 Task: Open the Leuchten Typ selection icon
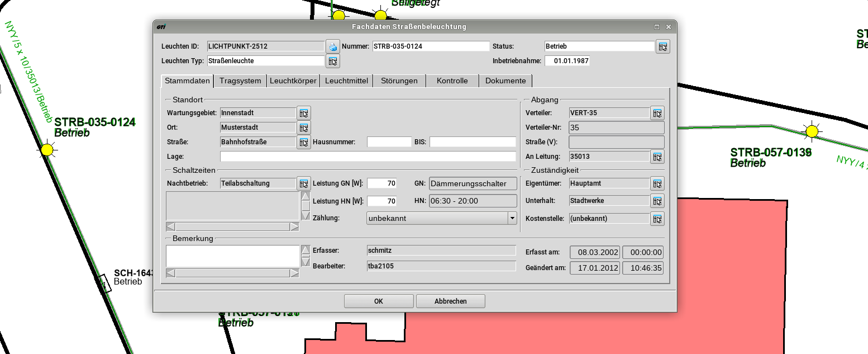click(332, 61)
